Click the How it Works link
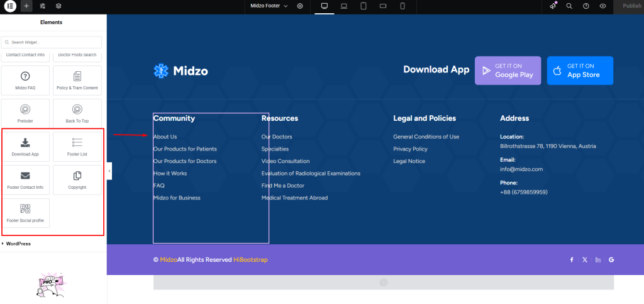 (170, 173)
